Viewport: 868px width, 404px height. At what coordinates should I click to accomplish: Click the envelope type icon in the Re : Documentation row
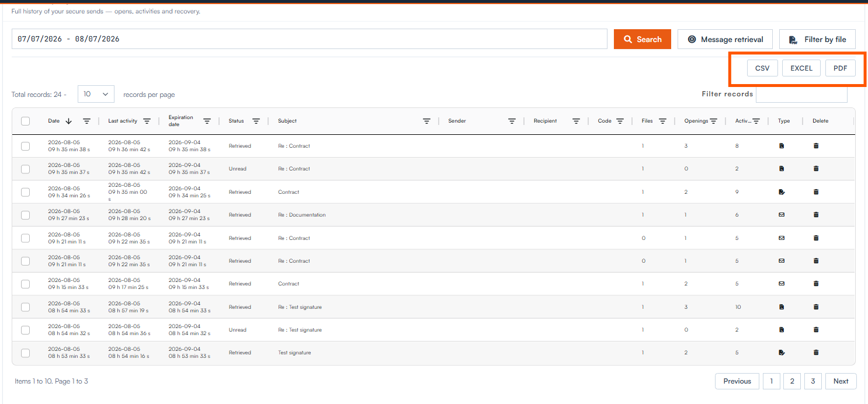[x=782, y=215]
